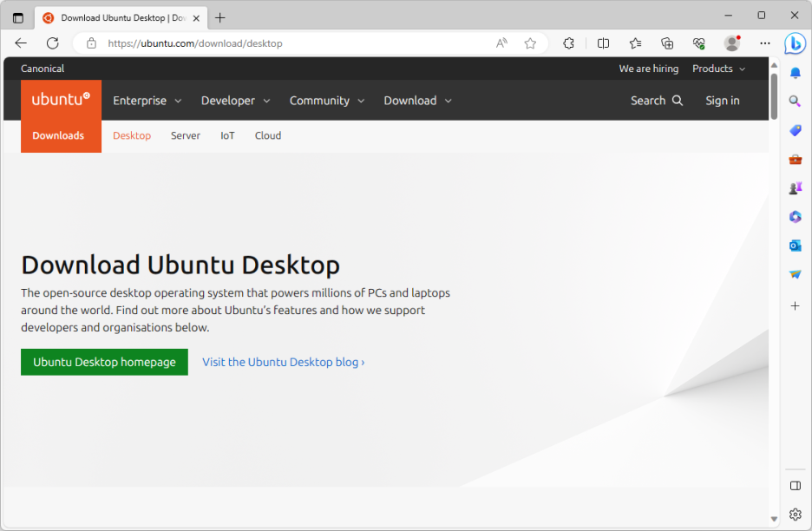Open sidebar Shopping tag icon
The width and height of the screenshot is (812, 531).
coord(796,130)
